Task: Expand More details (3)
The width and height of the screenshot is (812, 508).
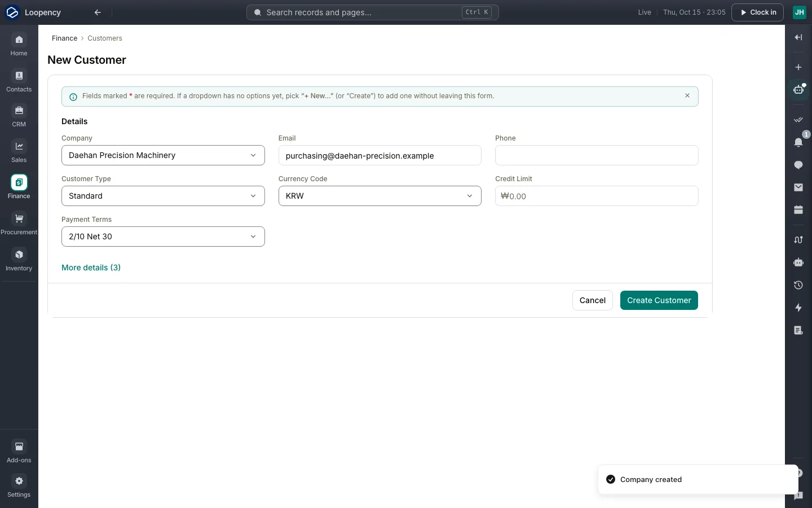Action: [x=91, y=268]
